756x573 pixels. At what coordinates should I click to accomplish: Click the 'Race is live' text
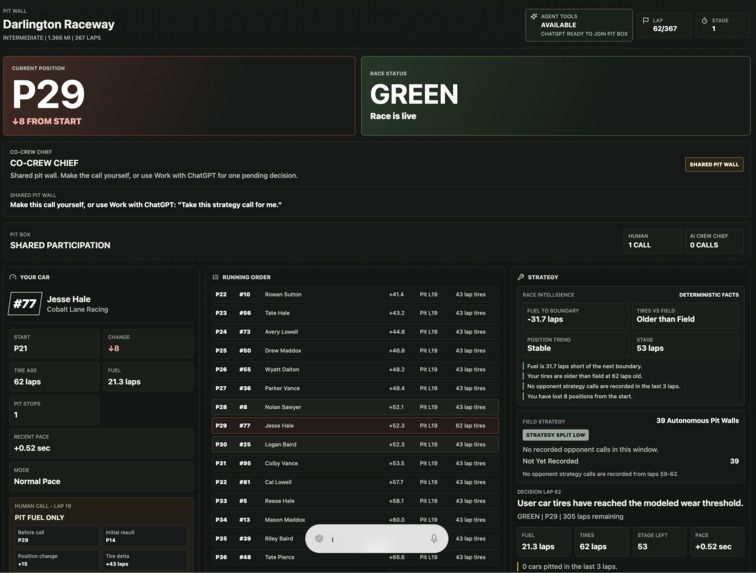coord(393,116)
